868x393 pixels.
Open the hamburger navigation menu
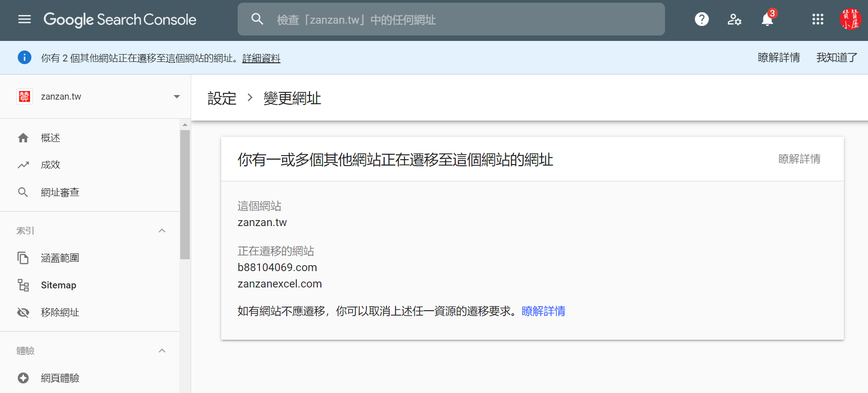pos(25,19)
